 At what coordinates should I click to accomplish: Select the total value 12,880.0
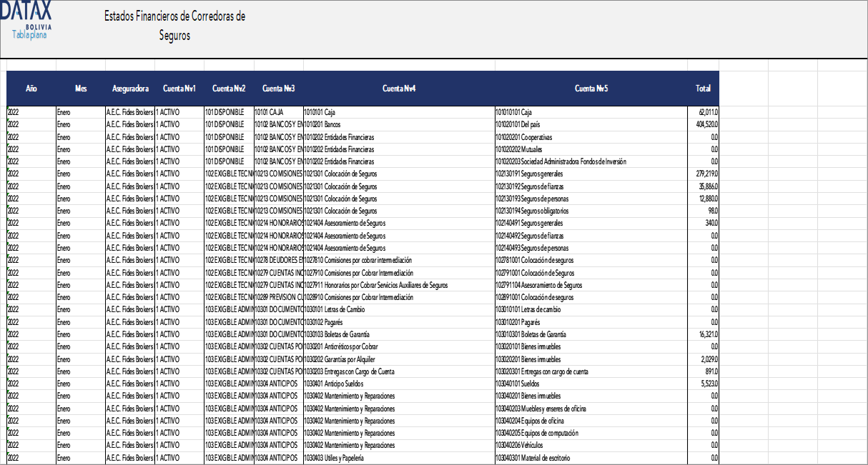[704, 199]
